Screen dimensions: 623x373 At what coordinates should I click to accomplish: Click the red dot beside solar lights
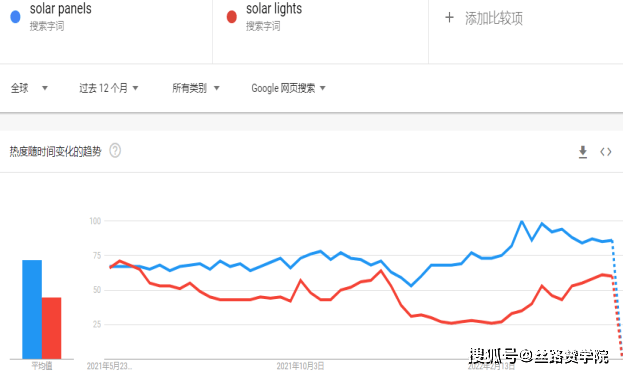point(232,17)
